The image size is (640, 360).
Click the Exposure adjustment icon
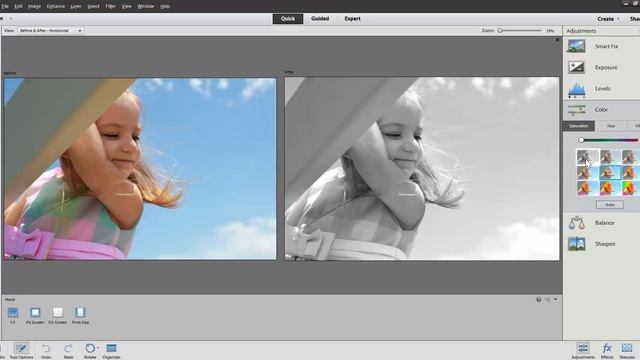[x=576, y=67]
